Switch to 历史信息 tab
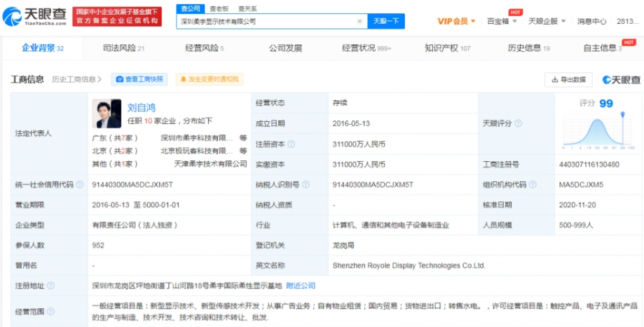This screenshot has width=644, height=327. (x=528, y=48)
